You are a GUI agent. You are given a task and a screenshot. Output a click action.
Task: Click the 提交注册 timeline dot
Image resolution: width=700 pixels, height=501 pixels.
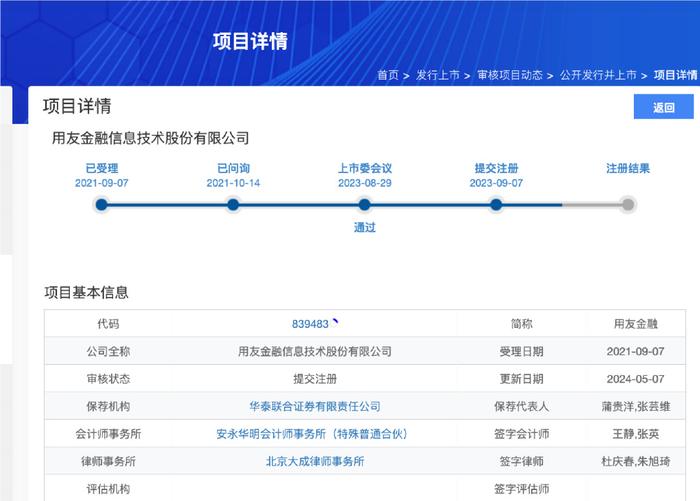(x=496, y=205)
